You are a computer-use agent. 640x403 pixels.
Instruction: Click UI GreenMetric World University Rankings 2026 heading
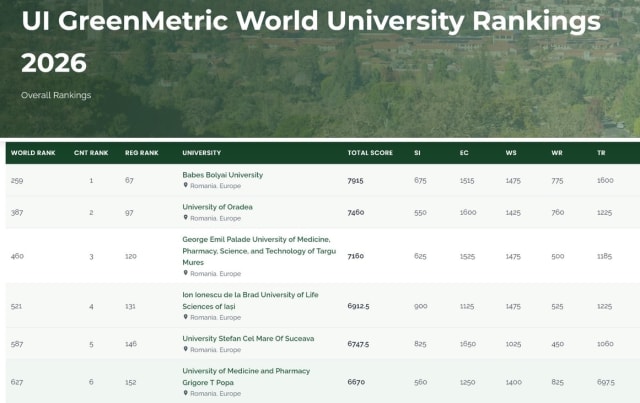click(311, 42)
